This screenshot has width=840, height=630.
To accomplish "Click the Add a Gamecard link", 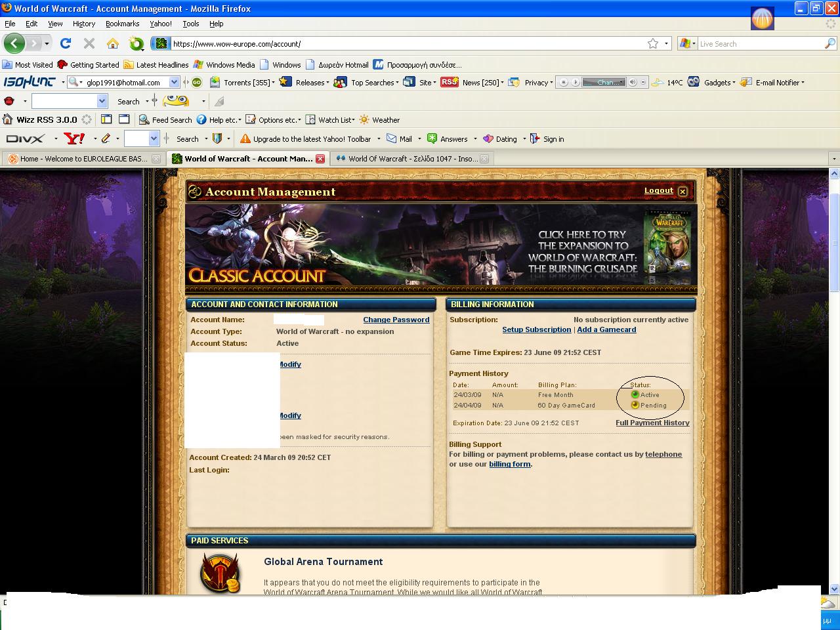I will tap(606, 329).
